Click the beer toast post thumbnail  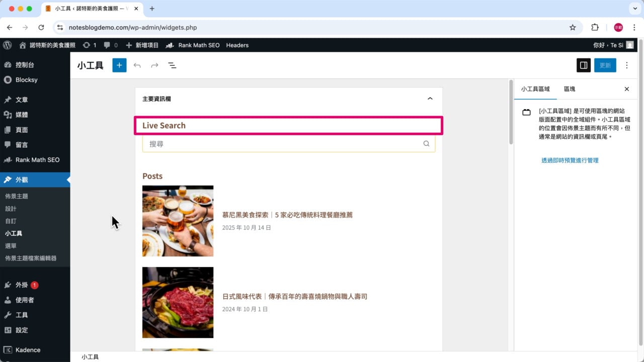[x=178, y=221]
